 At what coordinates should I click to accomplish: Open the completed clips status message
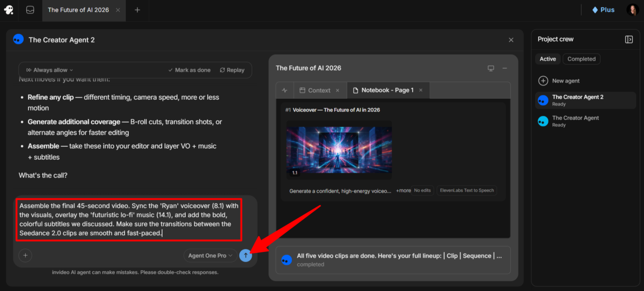tap(393, 259)
